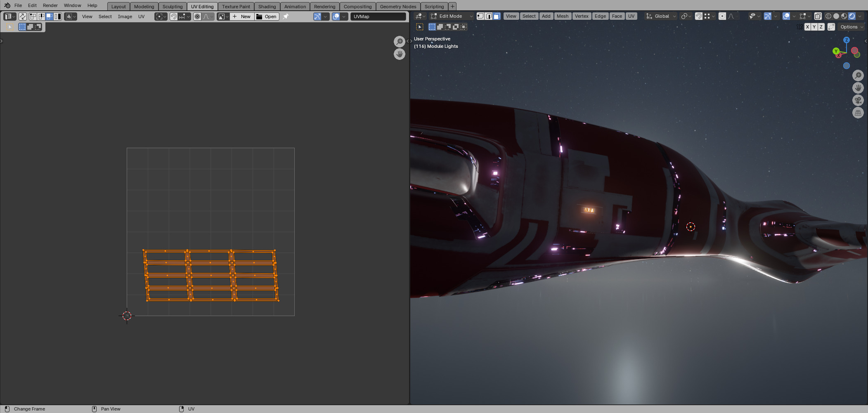868x413 pixels.
Task: Open the UV editor pivot point dropdown
Action: point(161,17)
